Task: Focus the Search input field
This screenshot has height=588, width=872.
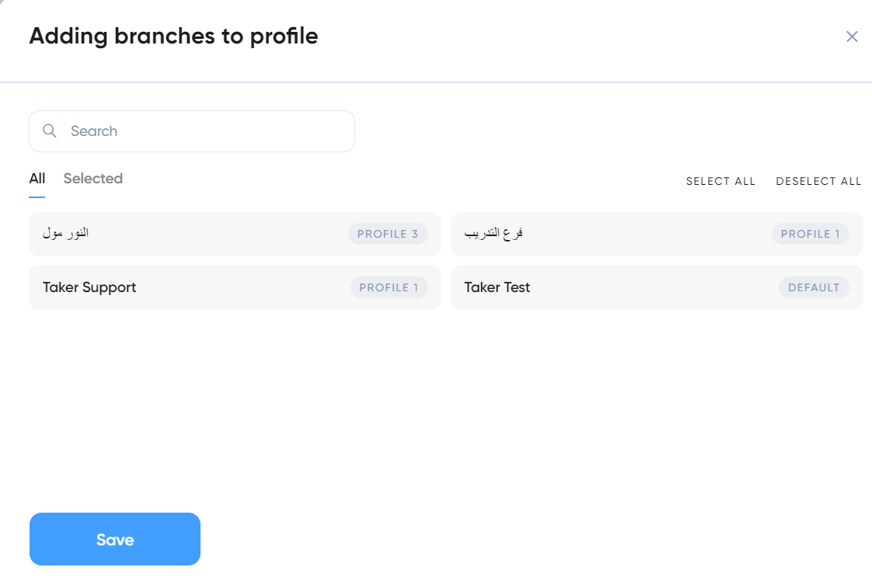Action: pos(192,131)
